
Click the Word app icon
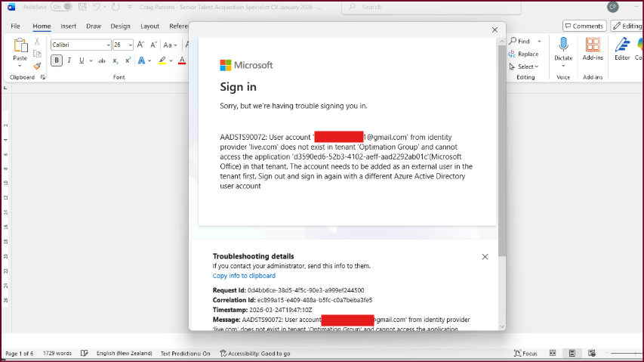(11, 7)
